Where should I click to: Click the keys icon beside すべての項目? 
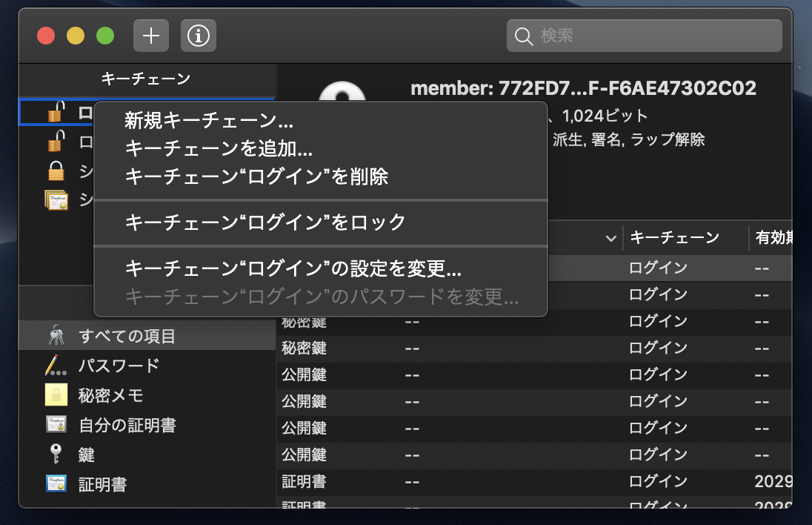(x=56, y=335)
